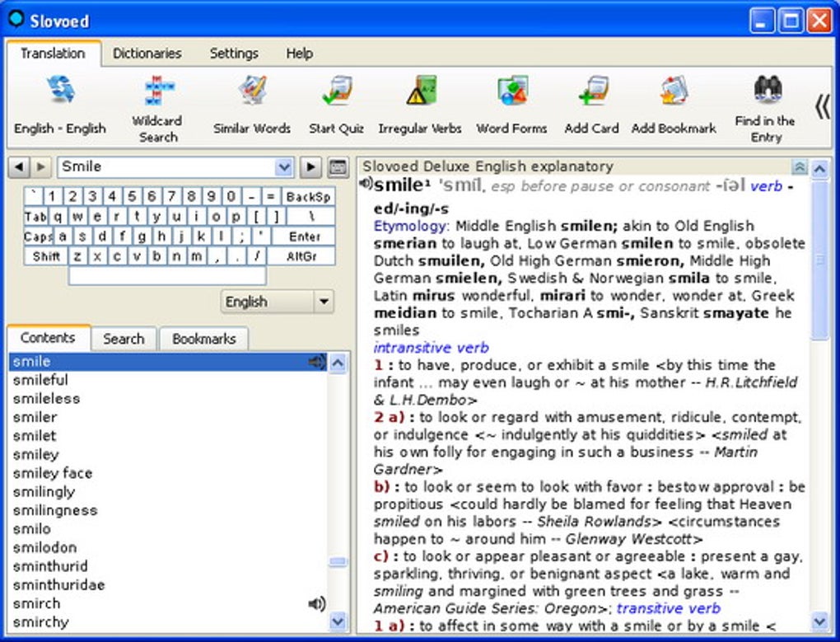
Task: Select smileful in word list
Action: coord(168,381)
